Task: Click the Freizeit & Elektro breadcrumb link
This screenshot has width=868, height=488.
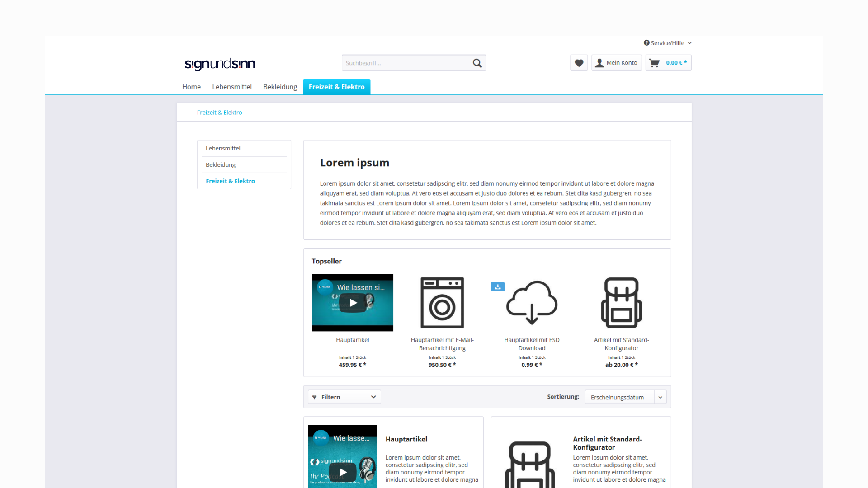Action: [219, 113]
